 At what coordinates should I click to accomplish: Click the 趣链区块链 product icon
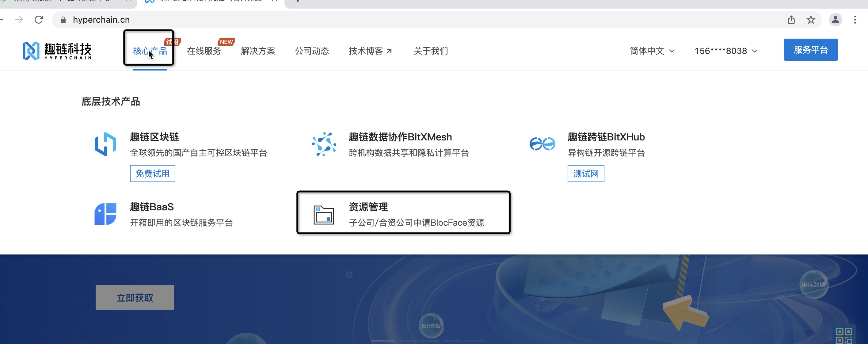pyautogui.click(x=105, y=144)
